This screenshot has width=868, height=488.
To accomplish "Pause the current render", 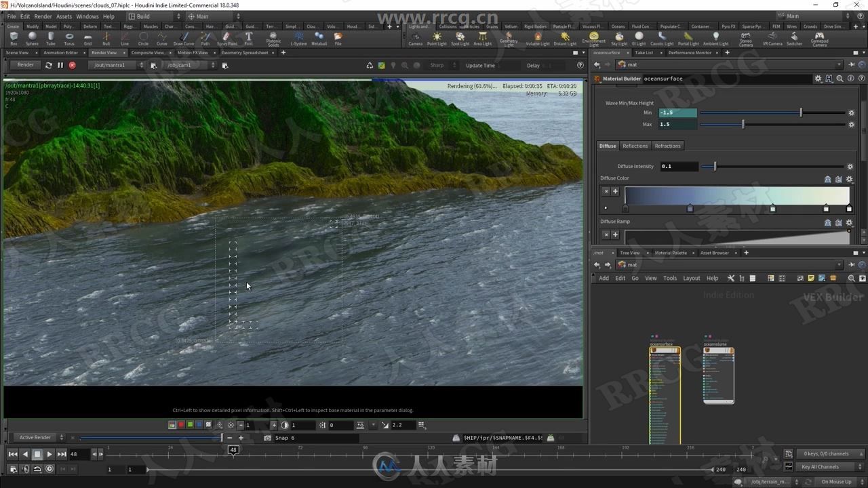I will pos(60,65).
